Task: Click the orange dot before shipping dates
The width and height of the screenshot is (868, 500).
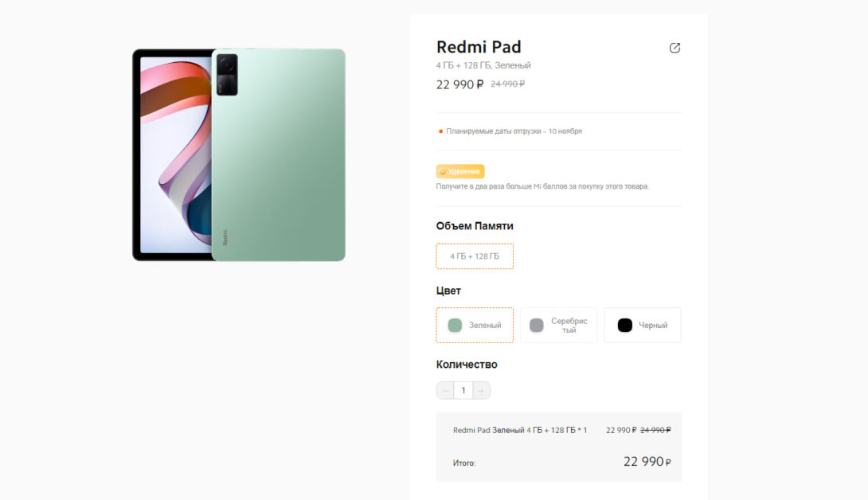Action: (x=440, y=131)
